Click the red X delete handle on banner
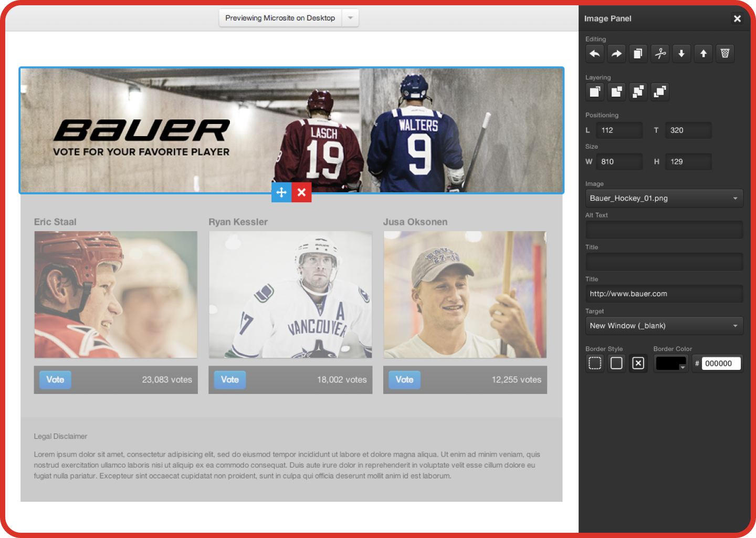This screenshot has width=756, height=538. point(301,192)
